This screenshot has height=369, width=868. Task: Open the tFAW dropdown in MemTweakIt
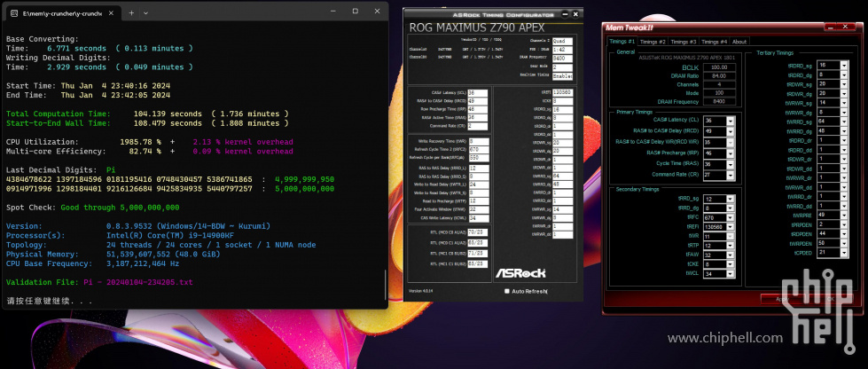tap(731, 255)
